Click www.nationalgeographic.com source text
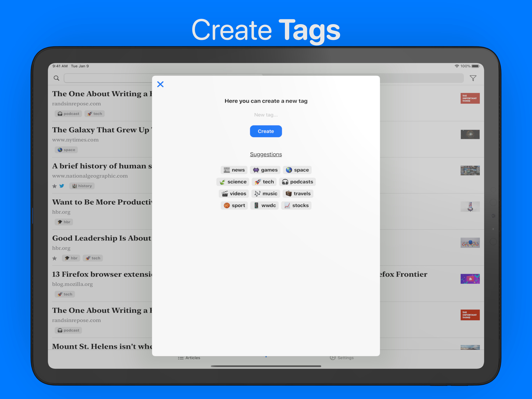 [x=90, y=176]
